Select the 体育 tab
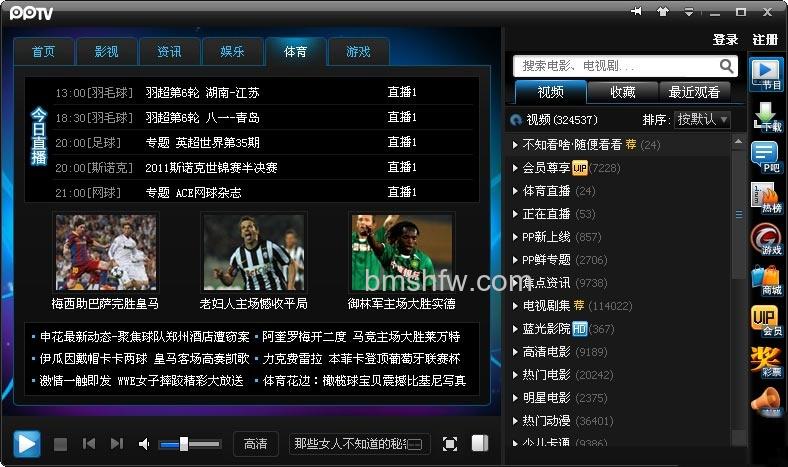788x467 pixels. 296,51
